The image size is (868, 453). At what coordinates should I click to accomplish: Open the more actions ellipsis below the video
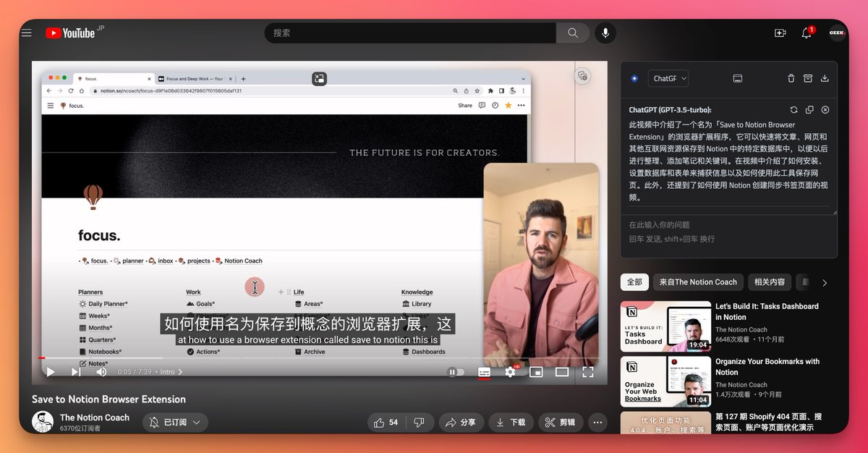coord(597,423)
